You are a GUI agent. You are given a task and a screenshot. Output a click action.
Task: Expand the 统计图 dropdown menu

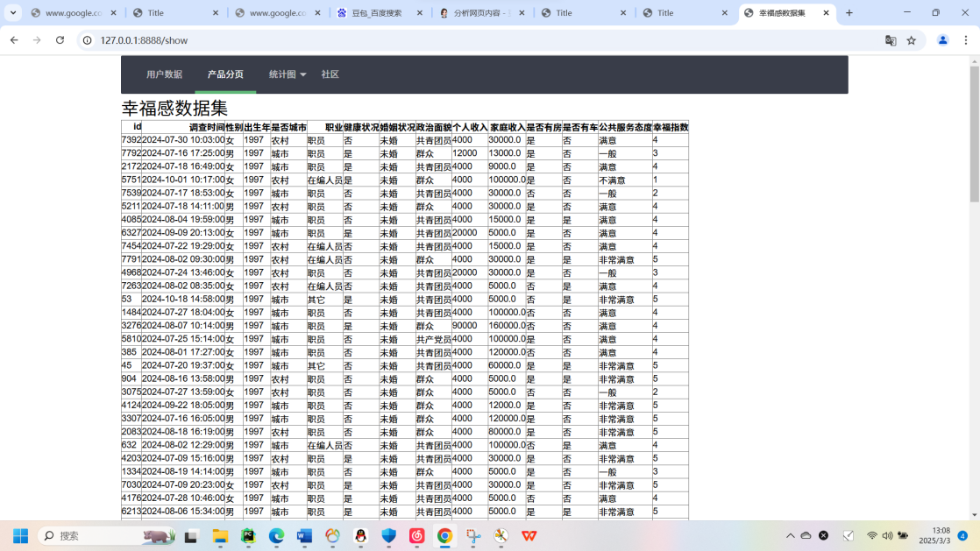[288, 74]
